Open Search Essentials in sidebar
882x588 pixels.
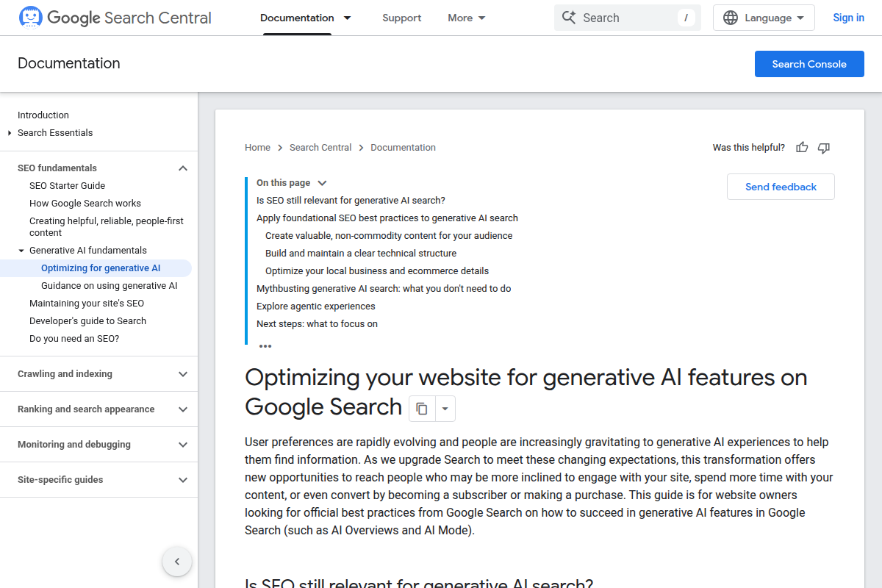(x=55, y=133)
